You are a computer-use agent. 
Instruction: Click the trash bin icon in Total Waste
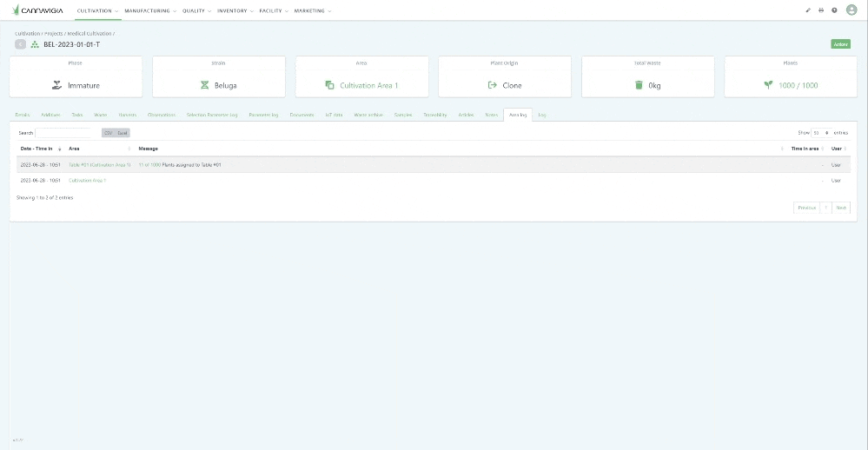click(639, 85)
